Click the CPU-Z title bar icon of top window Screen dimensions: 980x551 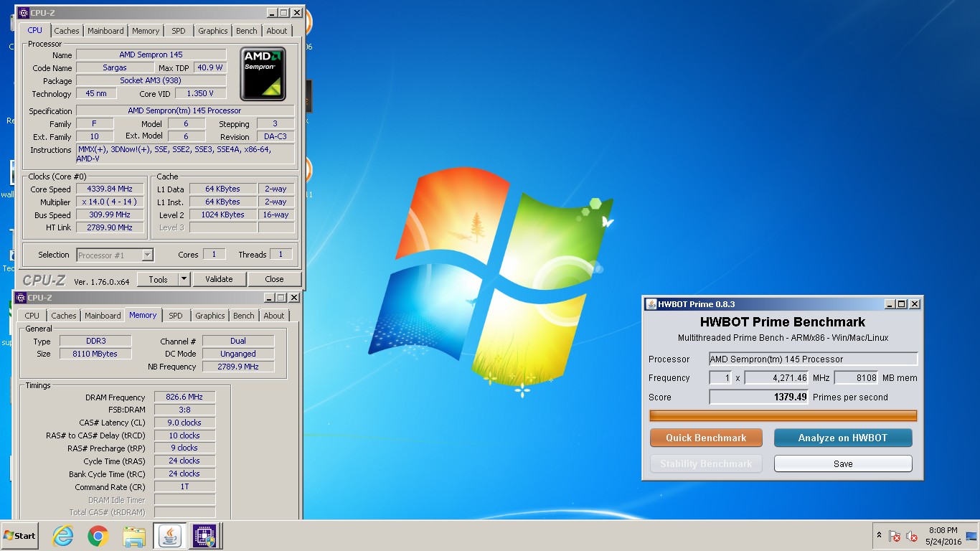point(22,13)
